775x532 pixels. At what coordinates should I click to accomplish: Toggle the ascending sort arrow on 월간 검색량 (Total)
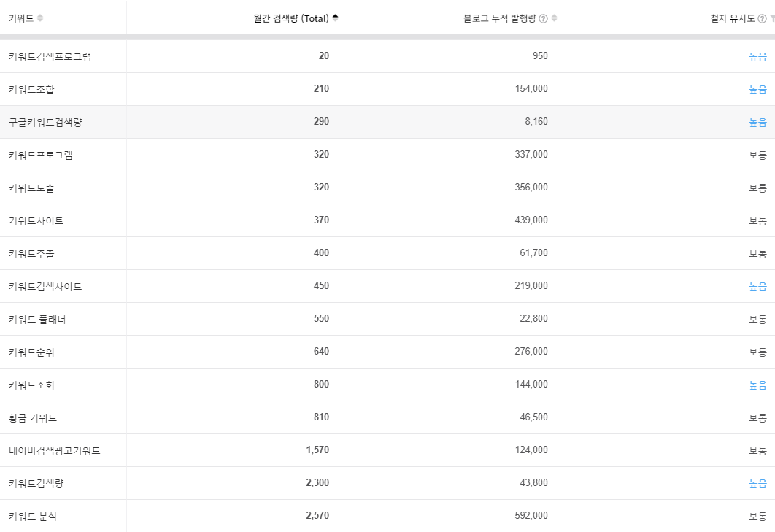336,18
